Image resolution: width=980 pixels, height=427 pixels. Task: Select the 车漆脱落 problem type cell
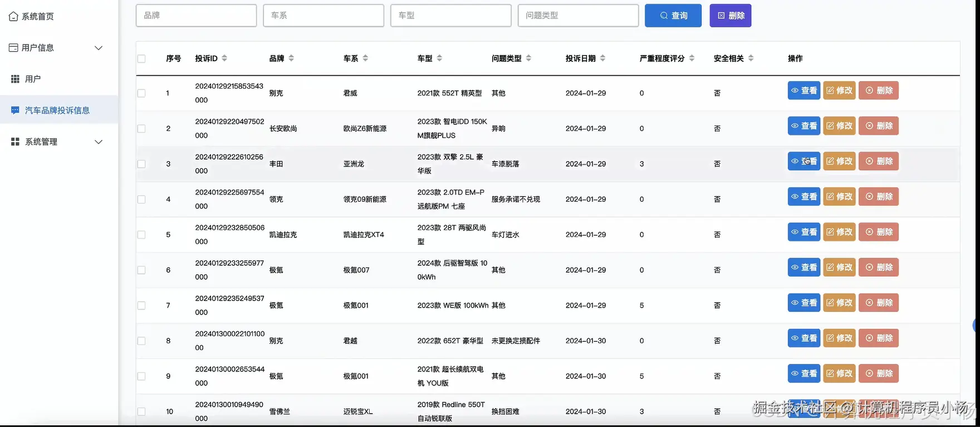click(x=506, y=164)
